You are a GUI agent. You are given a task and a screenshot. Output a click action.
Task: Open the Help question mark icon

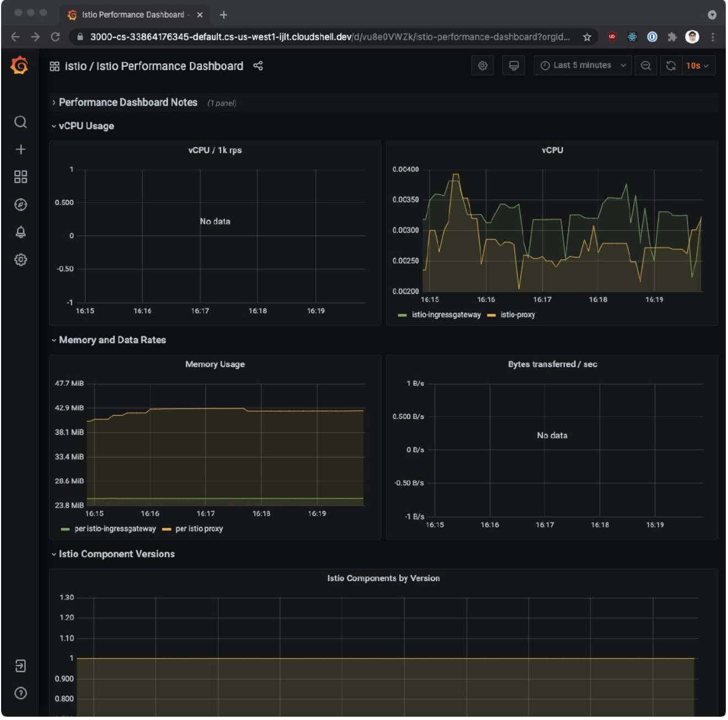[20, 694]
